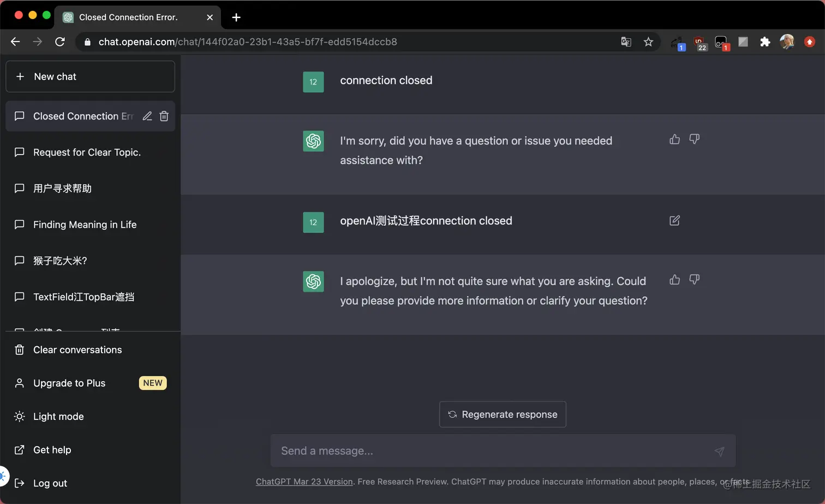This screenshot has width=825, height=504.
Task: Delete Closed Connection chat with trash icon
Action: (164, 116)
